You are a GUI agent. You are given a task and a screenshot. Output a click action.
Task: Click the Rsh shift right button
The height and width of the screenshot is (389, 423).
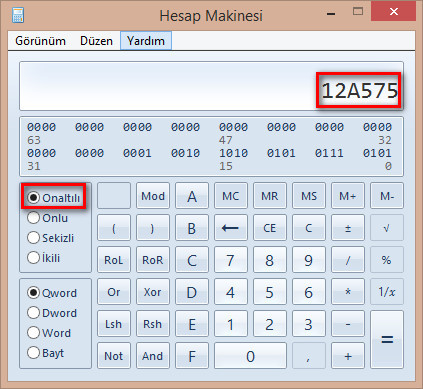click(153, 324)
